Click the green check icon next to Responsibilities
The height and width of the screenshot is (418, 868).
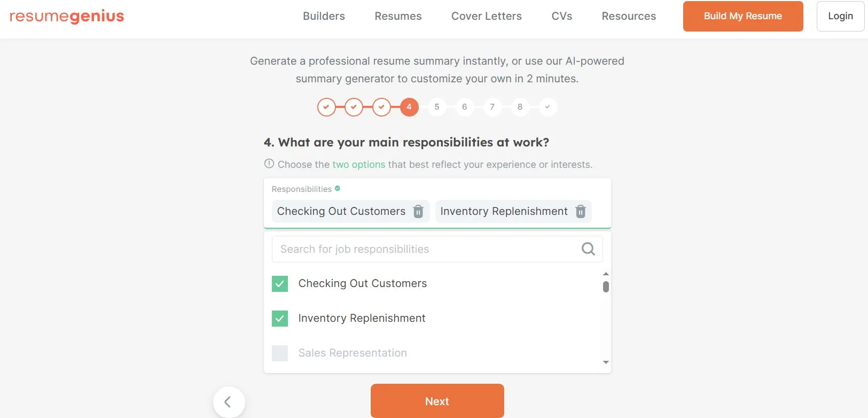pos(338,188)
